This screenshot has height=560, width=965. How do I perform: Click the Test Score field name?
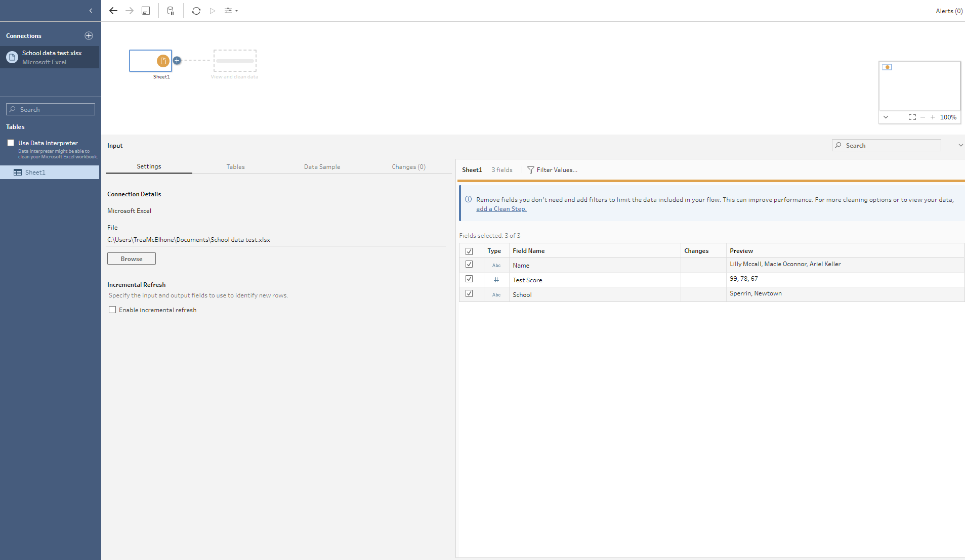527,280
